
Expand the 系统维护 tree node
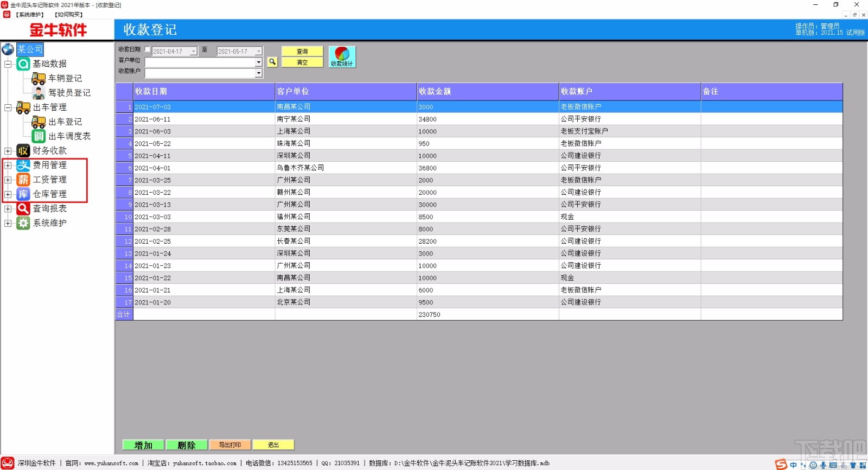[x=8, y=223]
